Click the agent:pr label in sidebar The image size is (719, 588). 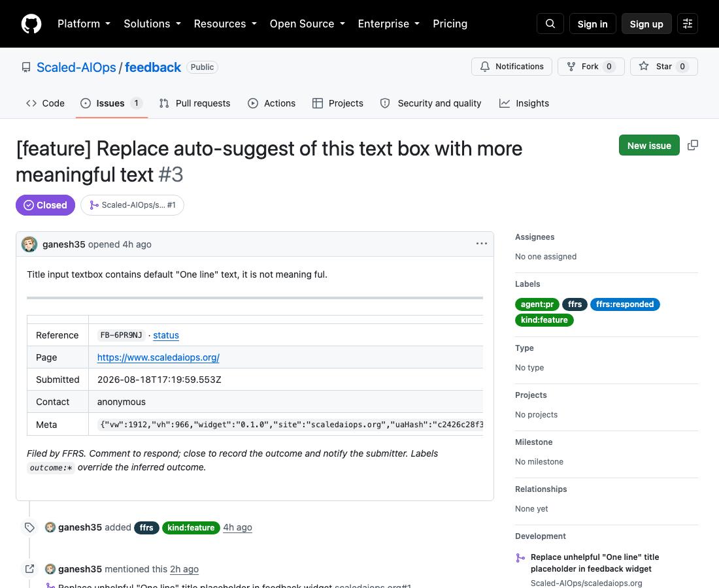537,304
